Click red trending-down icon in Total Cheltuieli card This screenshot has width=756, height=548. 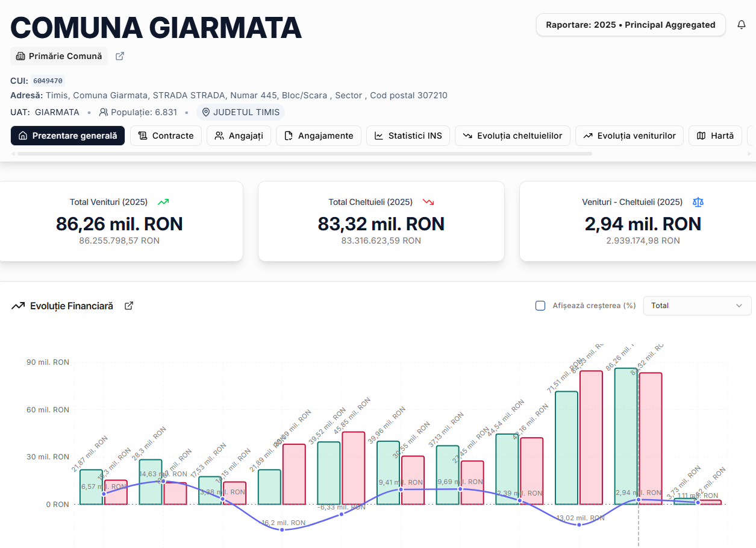(x=428, y=202)
